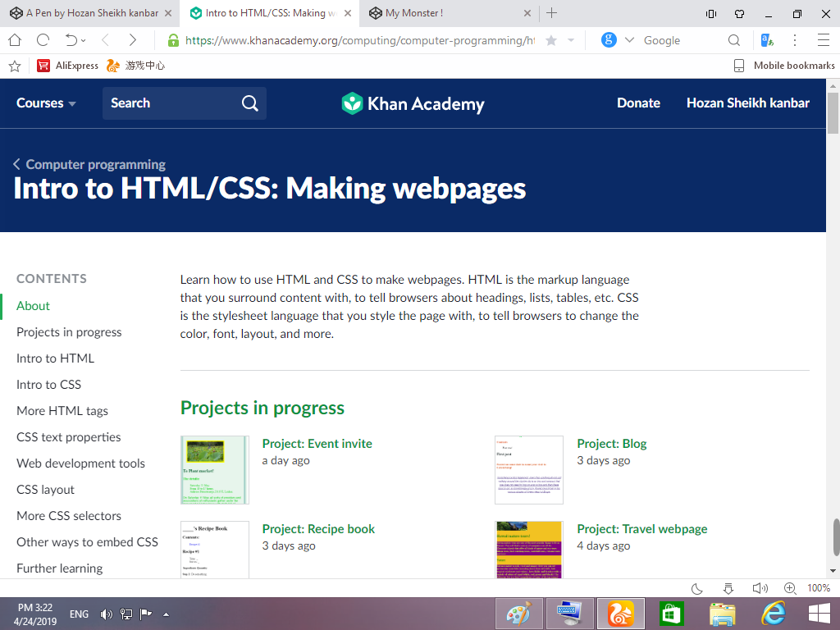Click the Khan Academy search field
This screenshot has width=840, height=630.
tap(185, 103)
